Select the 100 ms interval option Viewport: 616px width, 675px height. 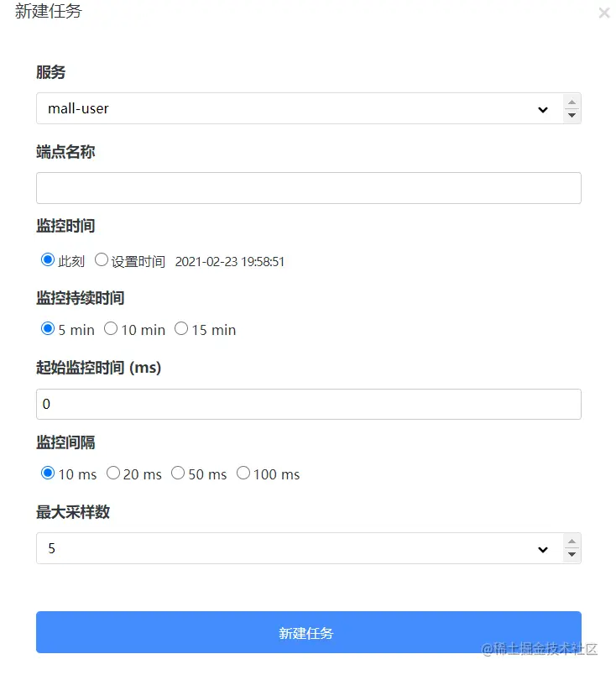pyautogui.click(x=243, y=473)
